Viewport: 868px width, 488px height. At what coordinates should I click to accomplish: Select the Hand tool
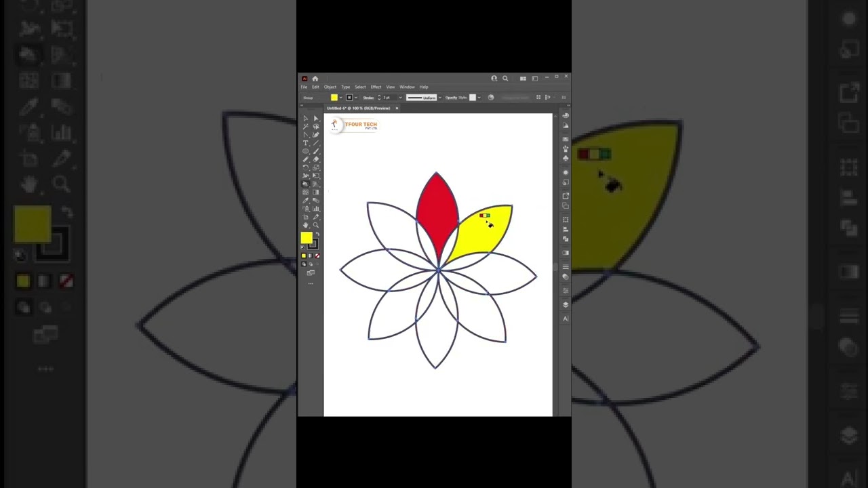[306, 225]
